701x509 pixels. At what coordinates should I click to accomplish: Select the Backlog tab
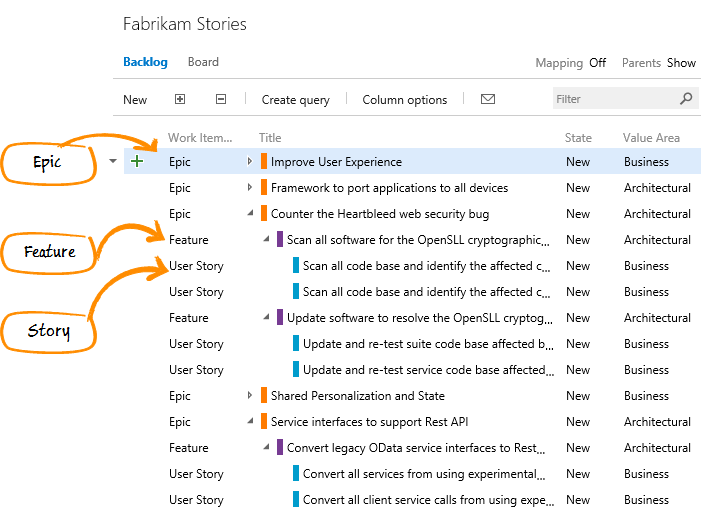(x=145, y=62)
